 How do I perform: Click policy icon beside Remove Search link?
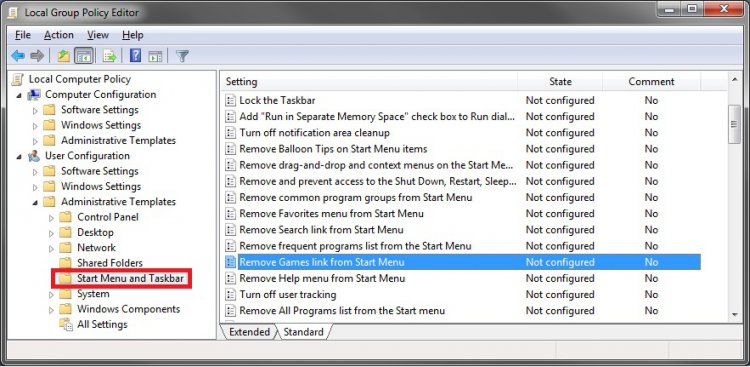(x=231, y=230)
